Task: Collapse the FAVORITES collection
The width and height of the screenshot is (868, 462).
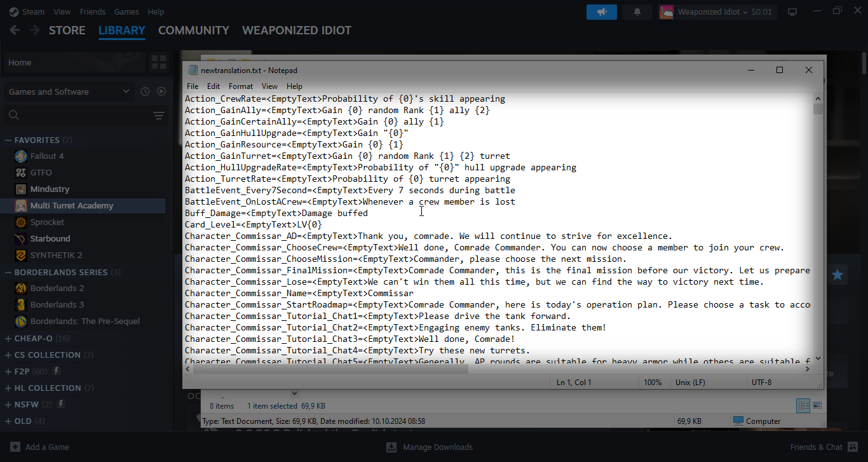Action: point(8,140)
